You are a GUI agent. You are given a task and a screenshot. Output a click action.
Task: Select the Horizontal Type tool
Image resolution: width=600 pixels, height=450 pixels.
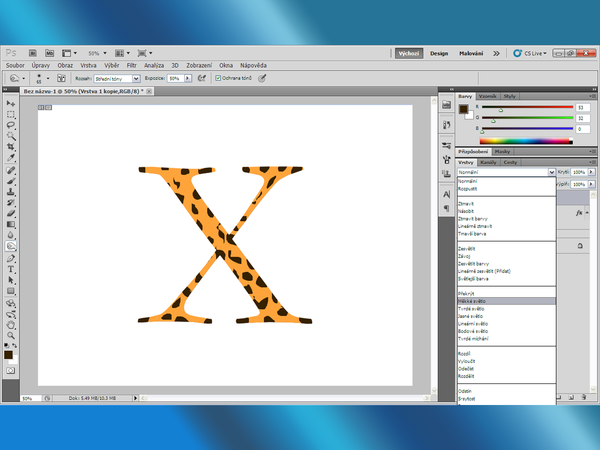11,268
